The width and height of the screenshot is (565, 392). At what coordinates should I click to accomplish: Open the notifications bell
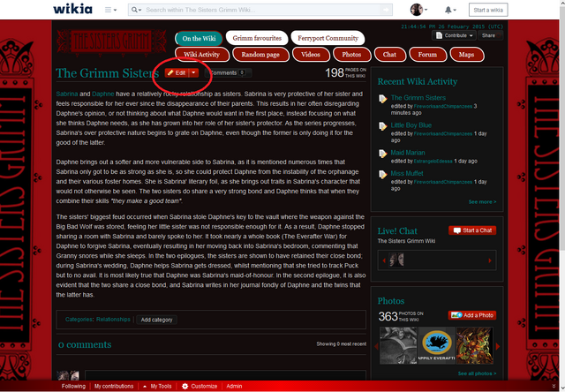tap(450, 10)
